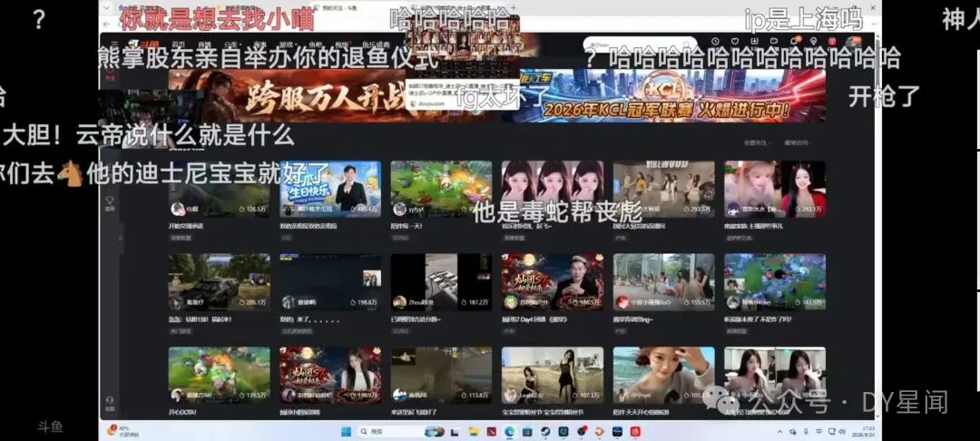Open the stream with 139.5万 viewers
980x441 pixels.
click(x=220, y=375)
